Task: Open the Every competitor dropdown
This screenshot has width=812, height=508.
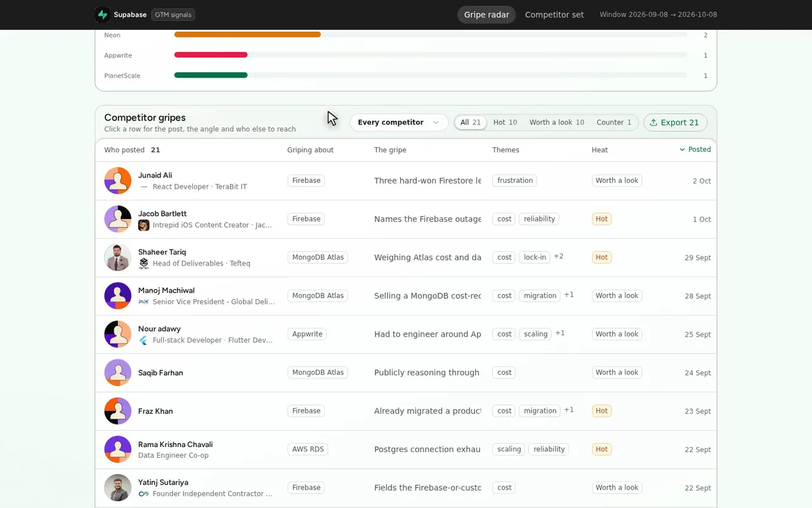Action: (399, 123)
